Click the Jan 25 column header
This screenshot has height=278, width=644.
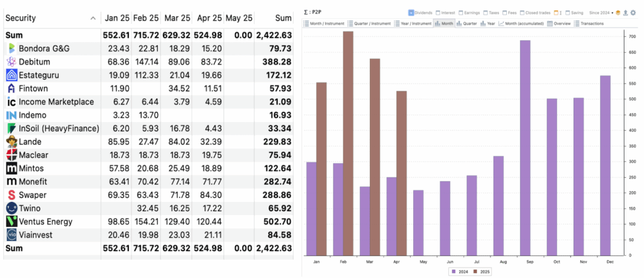(116, 18)
